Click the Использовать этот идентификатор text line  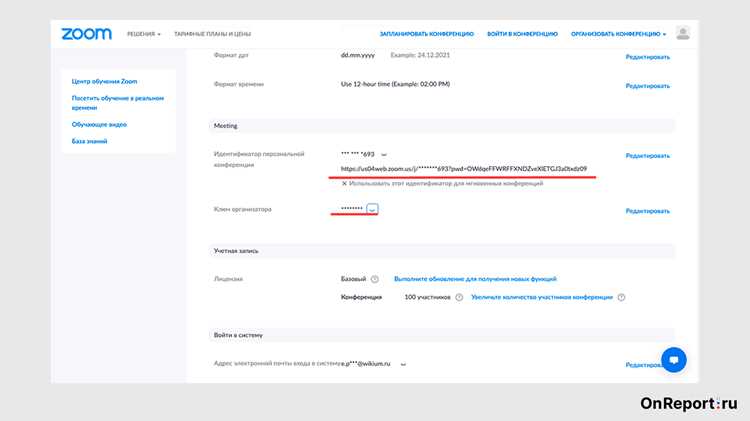pyautogui.click(x=446, y=183)
